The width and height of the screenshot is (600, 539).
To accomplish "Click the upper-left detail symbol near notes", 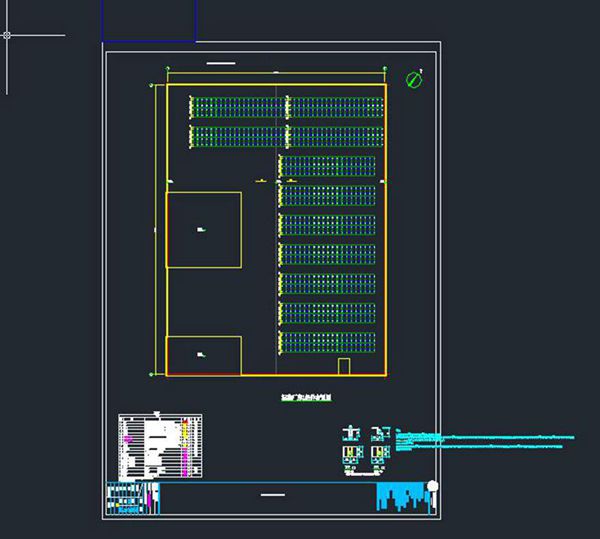I will click(x=351, y=433).
